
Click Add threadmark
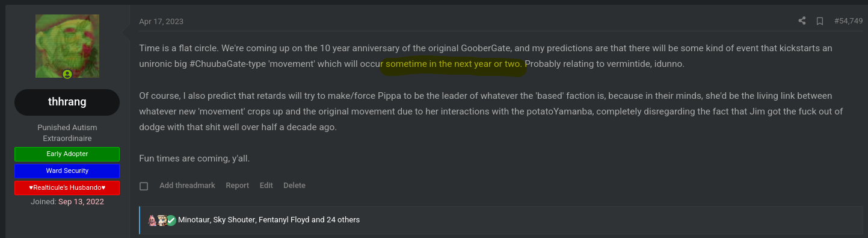(x=187, y=186)
